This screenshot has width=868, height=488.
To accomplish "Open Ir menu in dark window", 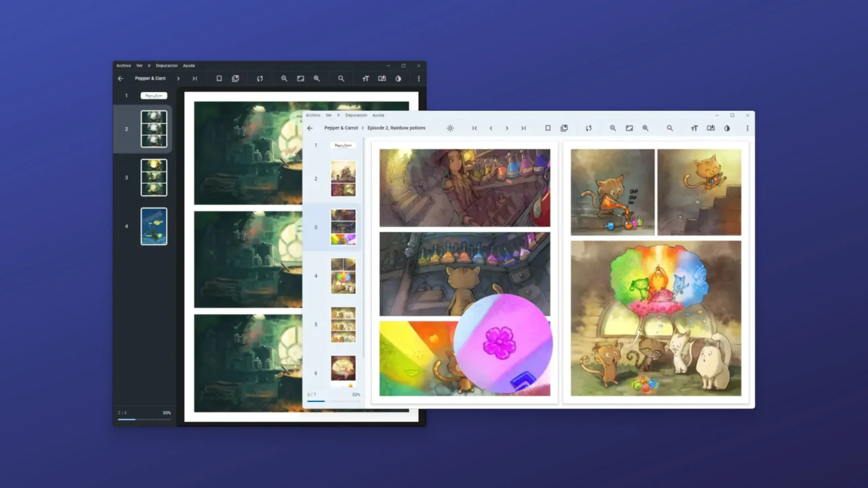I will (149, 66).
